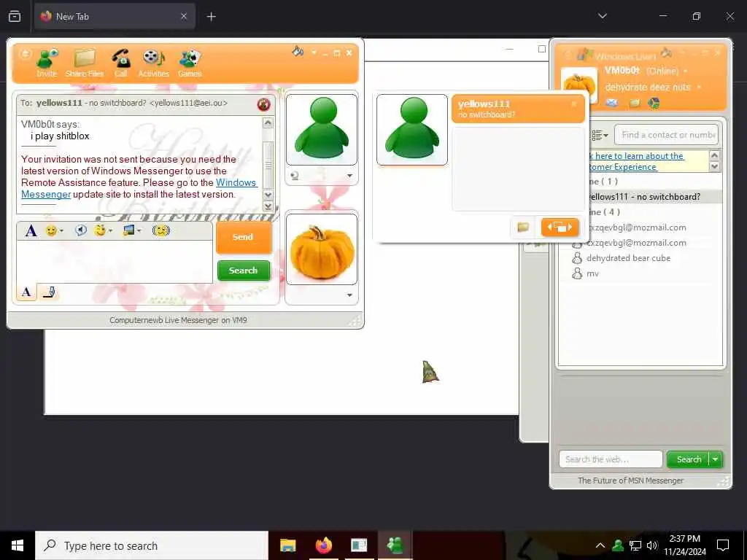Open the Activities film reel icon
The image size is (747, 560).
[153, 63]
